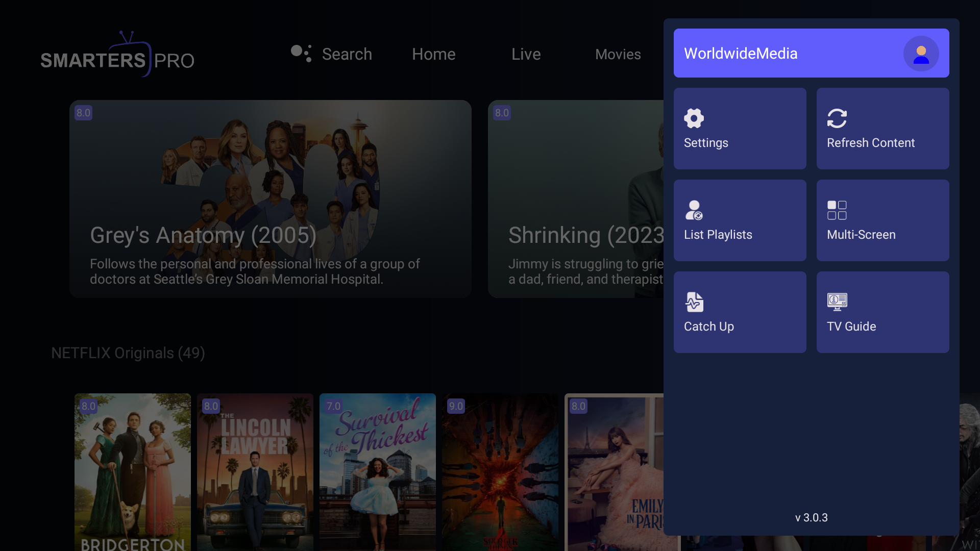Viewport: 980px width, 551px height.
Task: Click the Settings gear icon
Action: pyautogui.click(x=694, y=118)
